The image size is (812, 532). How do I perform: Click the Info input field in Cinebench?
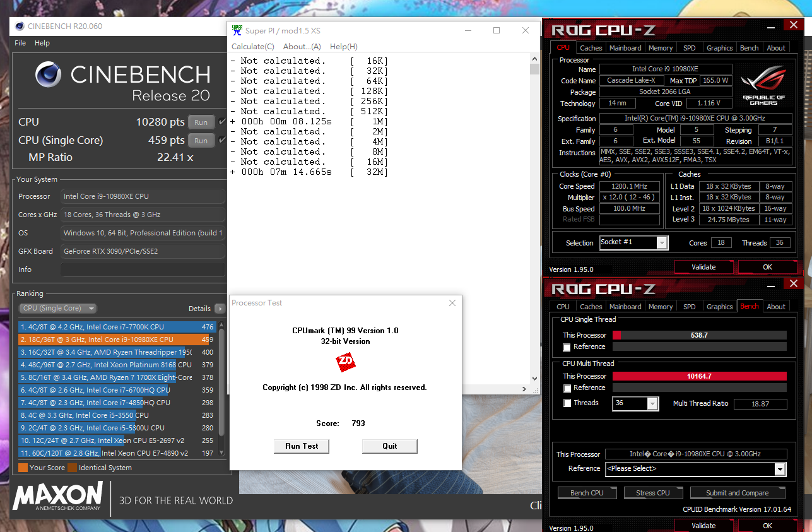tap(143, 269)
